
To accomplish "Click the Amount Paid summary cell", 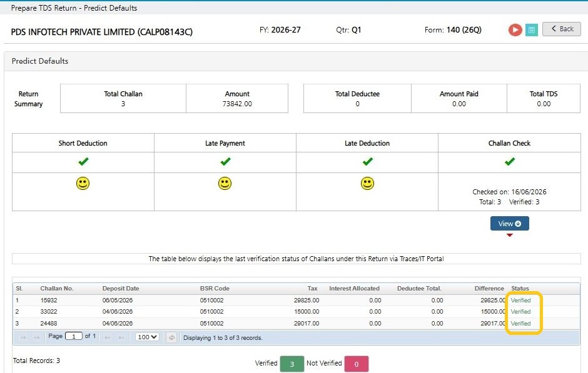I will click(x=459, y=99).
